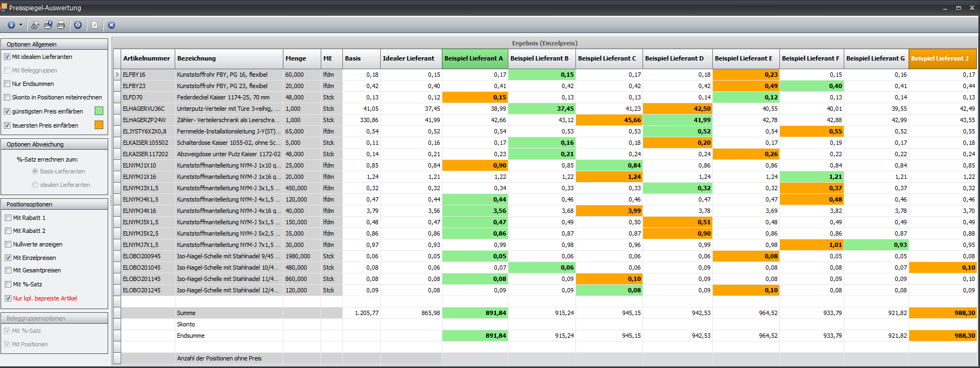The height and width of the screenshot is (368, 980).
Task: Refresh the evaluation with the blue arrows icon
Action: point(78,25)
